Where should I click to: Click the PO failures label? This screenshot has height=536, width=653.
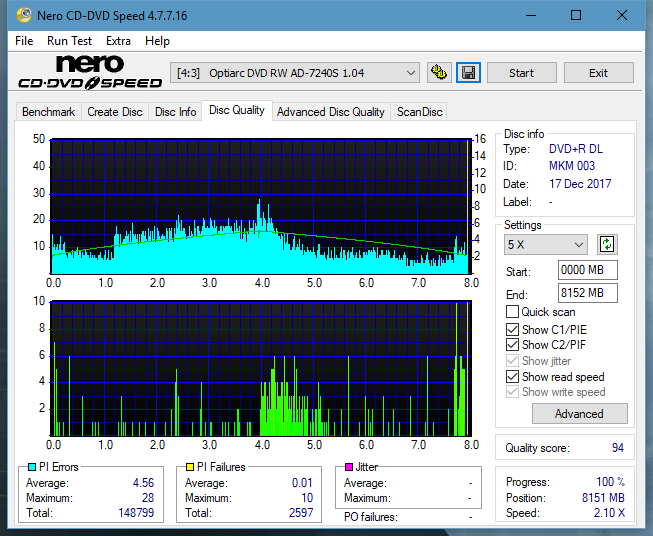tap(371, 517)
